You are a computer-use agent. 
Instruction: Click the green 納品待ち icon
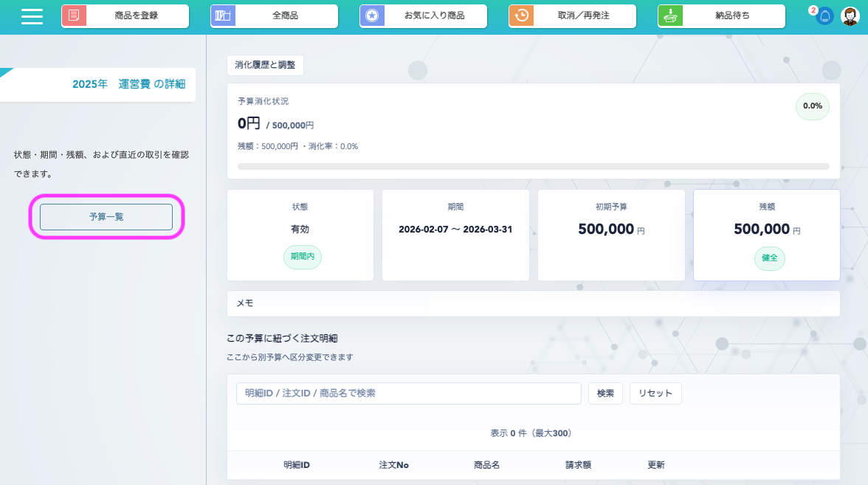point(670,16)
